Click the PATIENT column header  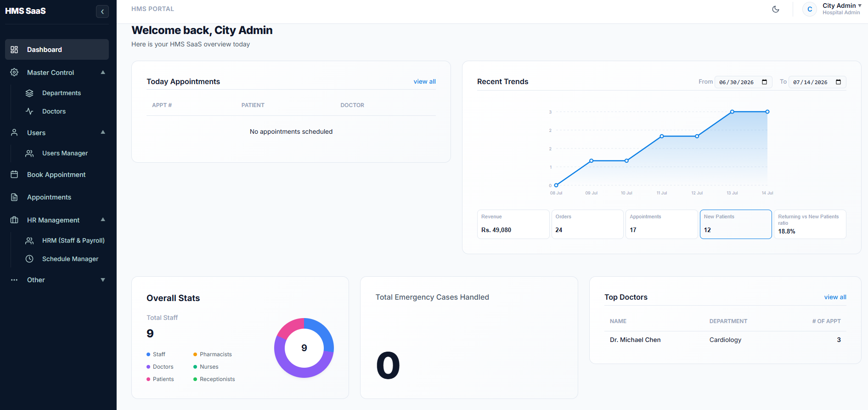click(x=253, y=105)
